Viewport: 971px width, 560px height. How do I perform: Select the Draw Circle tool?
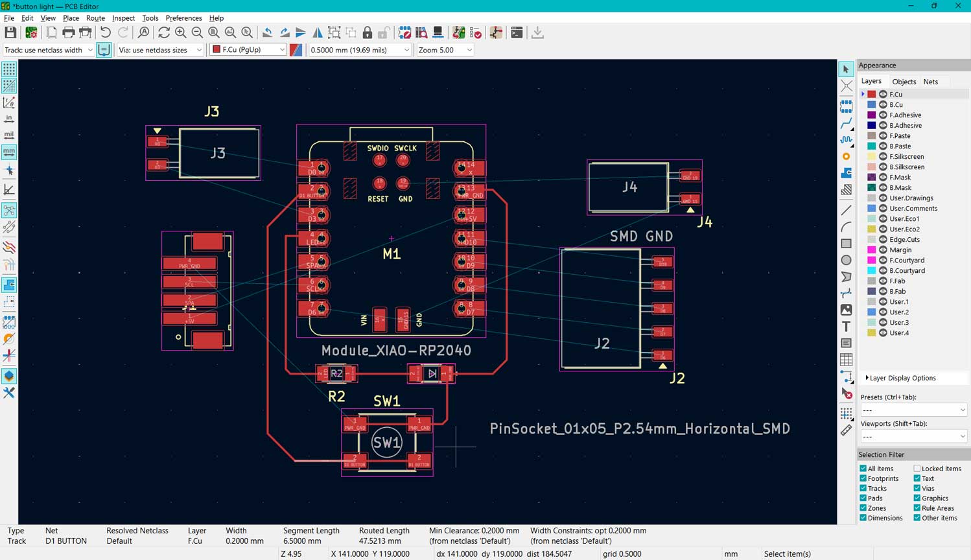846,260
